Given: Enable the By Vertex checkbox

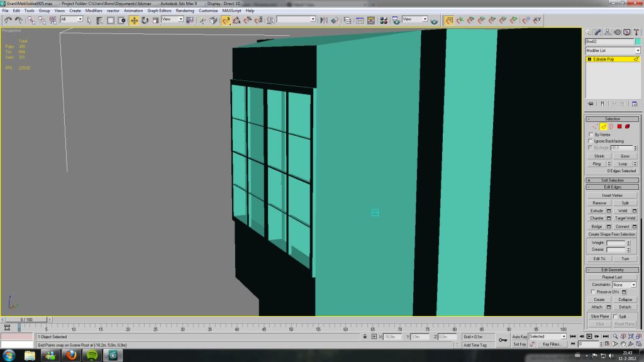Looking at the screenshot, I should (590, 134).
